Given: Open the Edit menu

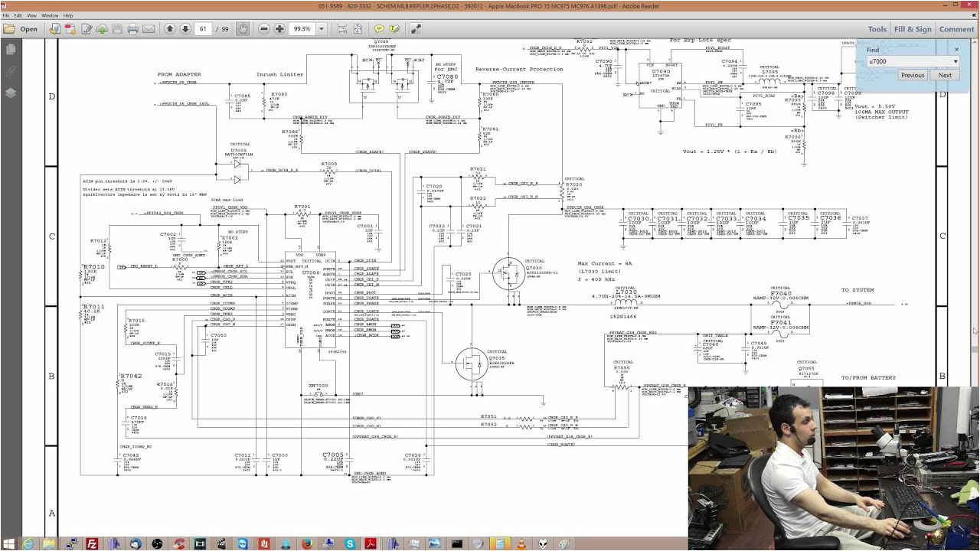Looking at the screenshot, I should (x=18, y=14).
